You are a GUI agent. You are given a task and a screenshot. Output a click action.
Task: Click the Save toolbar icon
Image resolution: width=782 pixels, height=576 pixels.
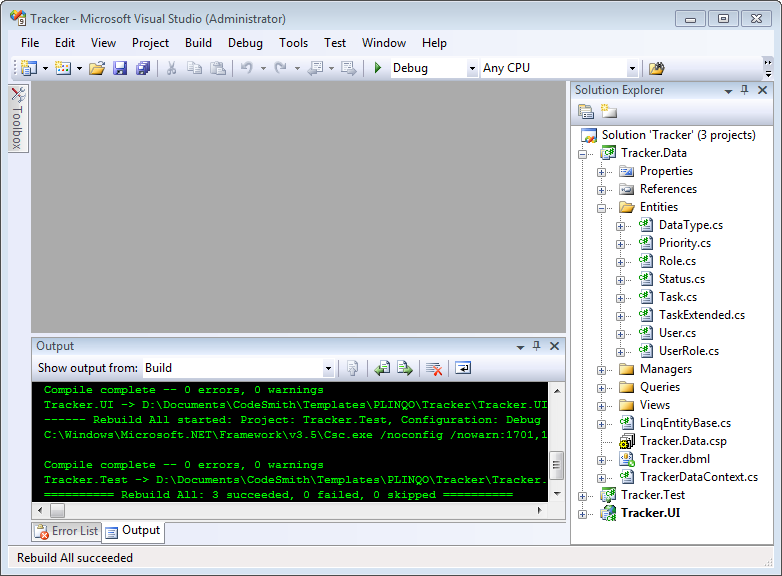pos(120,68)
